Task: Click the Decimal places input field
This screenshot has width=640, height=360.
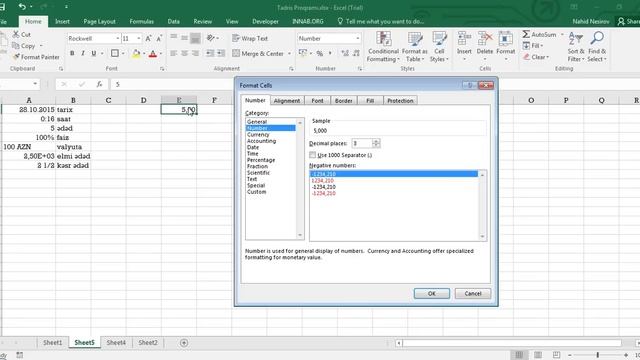Action: [x=362, y=143]
